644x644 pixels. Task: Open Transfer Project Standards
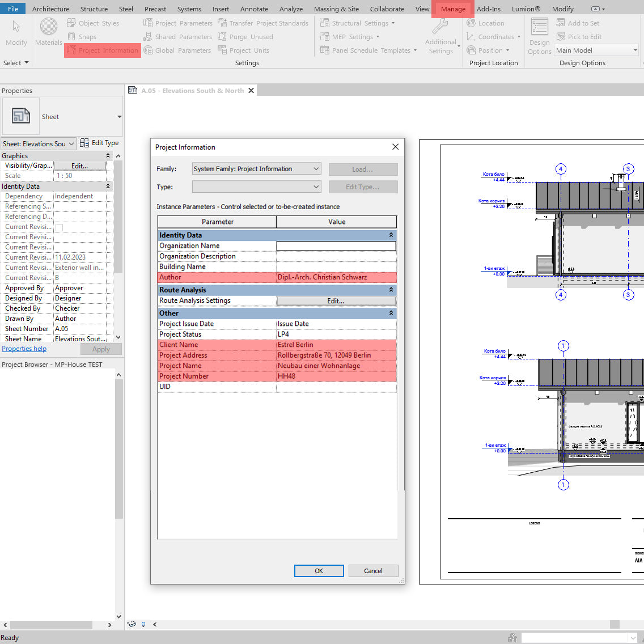[x=262, y=23]
